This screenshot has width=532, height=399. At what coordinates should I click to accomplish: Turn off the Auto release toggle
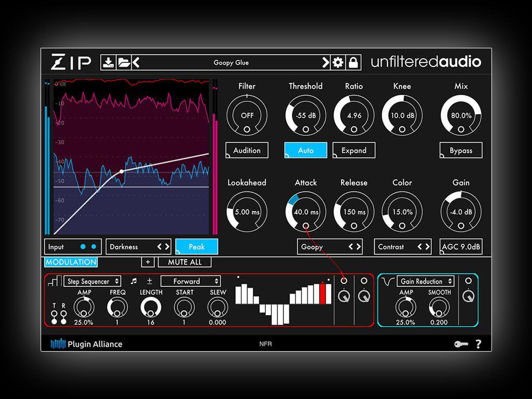[305, 150]
